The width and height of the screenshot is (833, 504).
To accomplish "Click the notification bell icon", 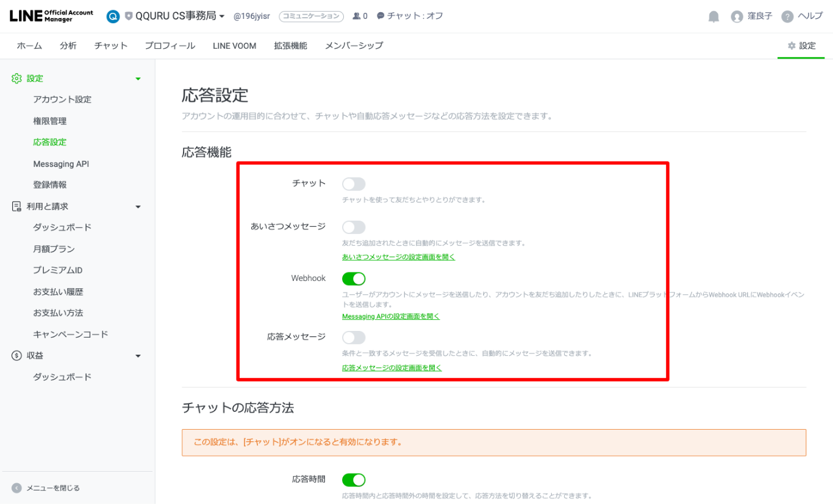I will (x=713, y=16).
